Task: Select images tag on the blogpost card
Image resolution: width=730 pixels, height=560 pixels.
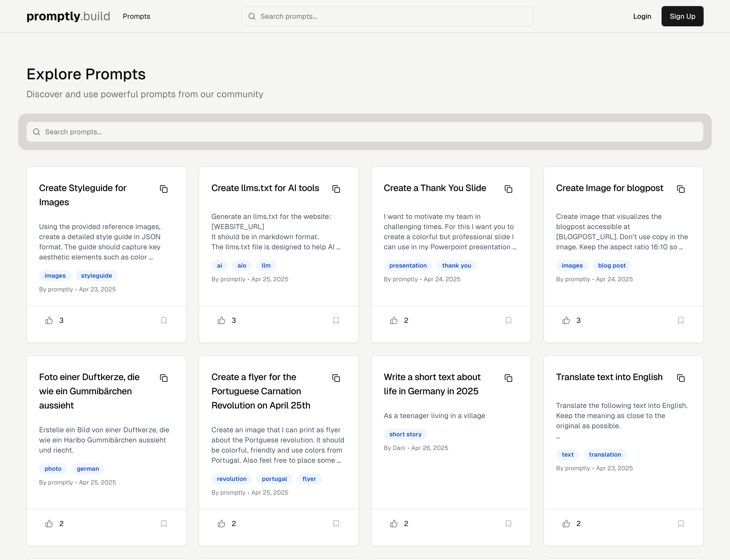Action: 572,266
